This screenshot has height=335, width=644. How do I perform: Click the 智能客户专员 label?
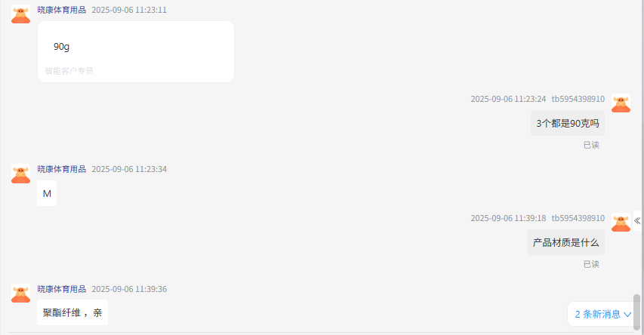(x=69, y=71)
